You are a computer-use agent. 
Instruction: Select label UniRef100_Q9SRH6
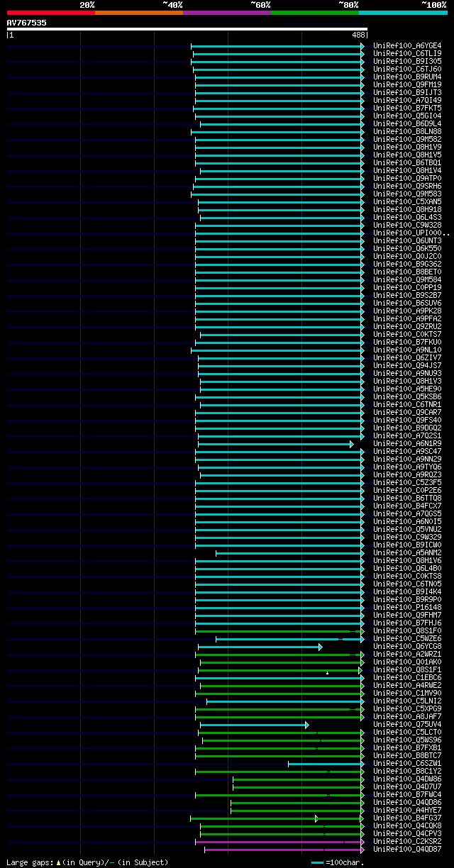pos(407,186)
